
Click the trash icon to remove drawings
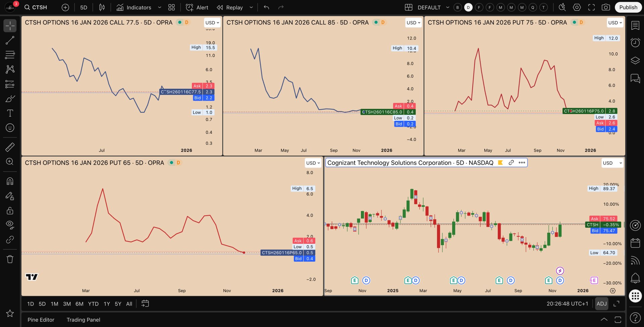[10, 259]
